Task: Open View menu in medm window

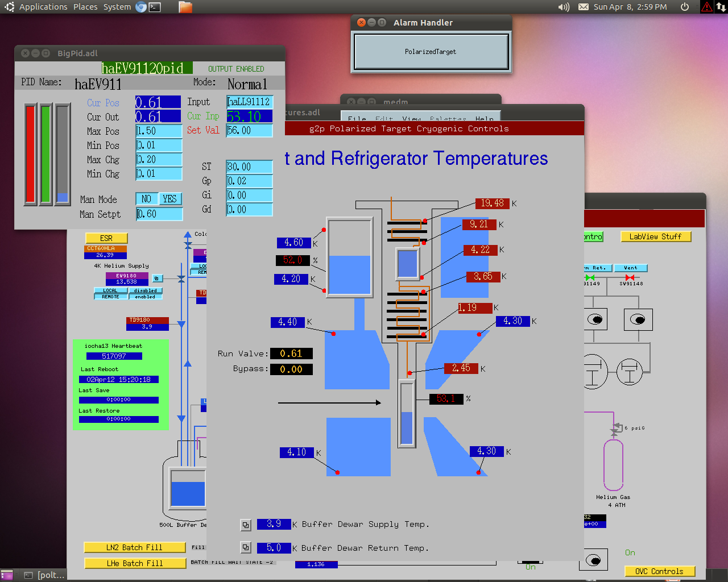Action: [412, 119]
